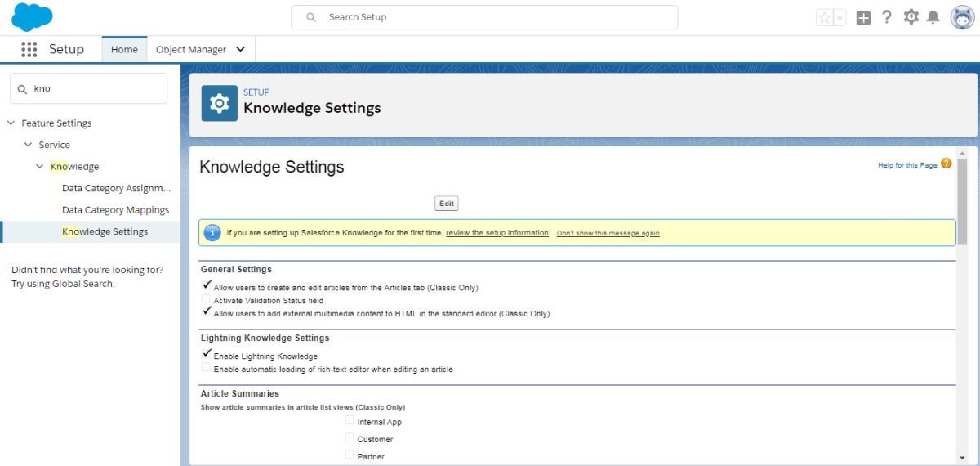Screen dimensions: 980x466
Task: Click the Edit button
Action: click(447, 204)
